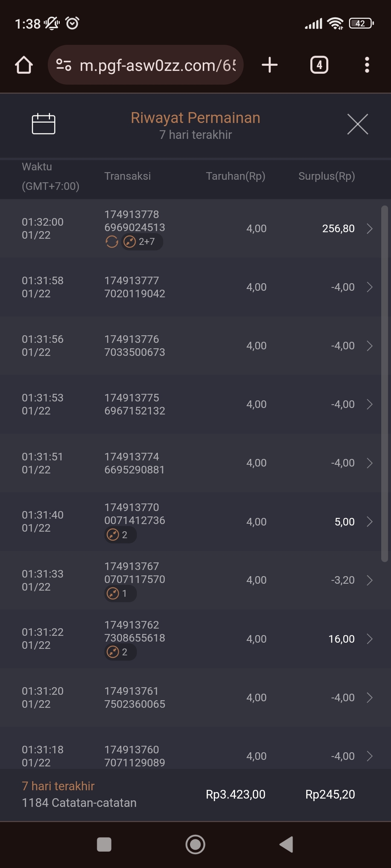Tap the site settings icon in address bar
Image resolution: width=391 pixels, height=868 pixels.
coord(64,65)
